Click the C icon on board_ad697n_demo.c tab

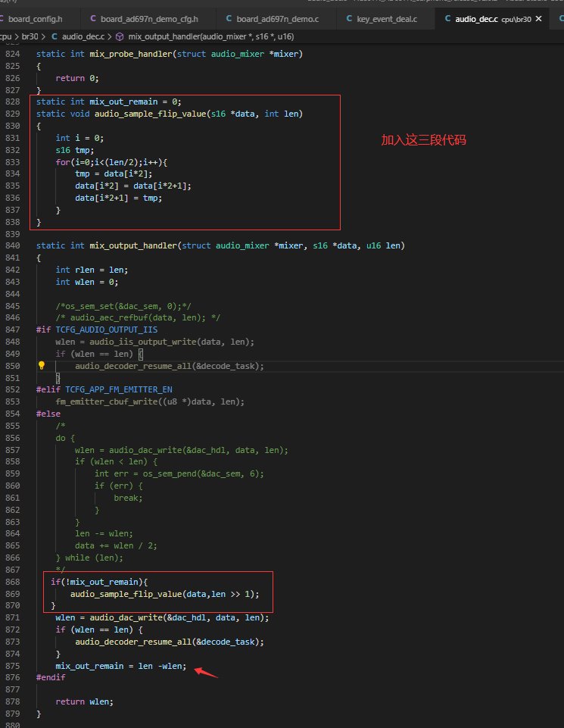tap(229, 19)
